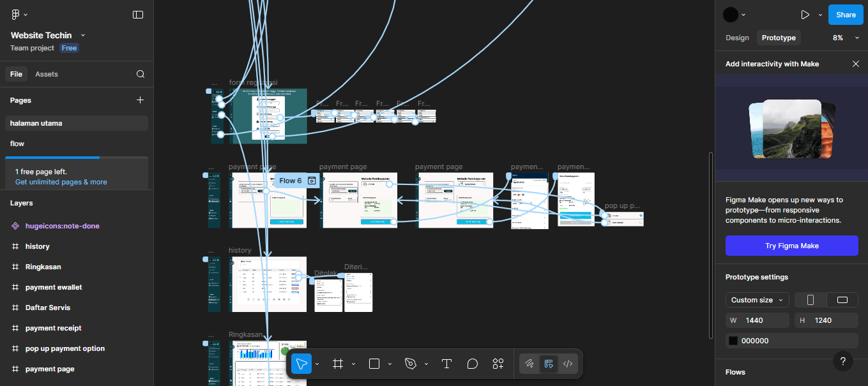Set prototype orientation to portrait
The height and width of the screenshot is (386, 868).
811,300
